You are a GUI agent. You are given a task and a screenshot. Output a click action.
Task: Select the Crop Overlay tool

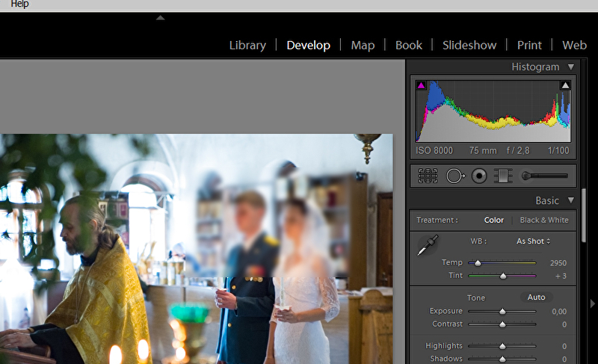click(x=428, y=176)
